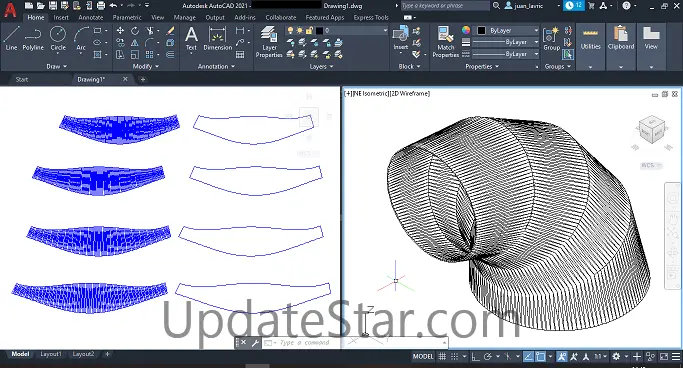The height and width of the screenshot is (368, 683).
Task: Activate the Move tool in Modify
Action: [x=120, y=30]
